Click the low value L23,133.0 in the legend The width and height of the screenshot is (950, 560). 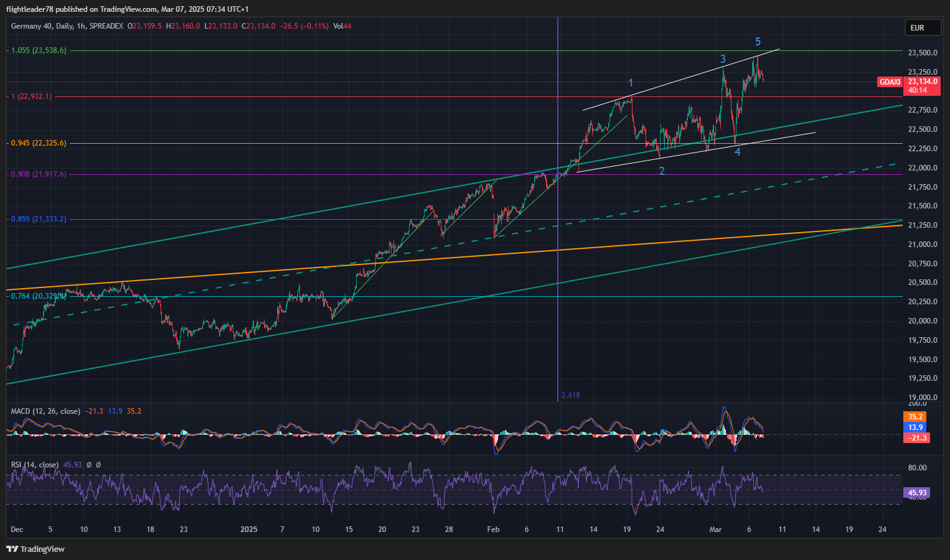pos(221,26)
